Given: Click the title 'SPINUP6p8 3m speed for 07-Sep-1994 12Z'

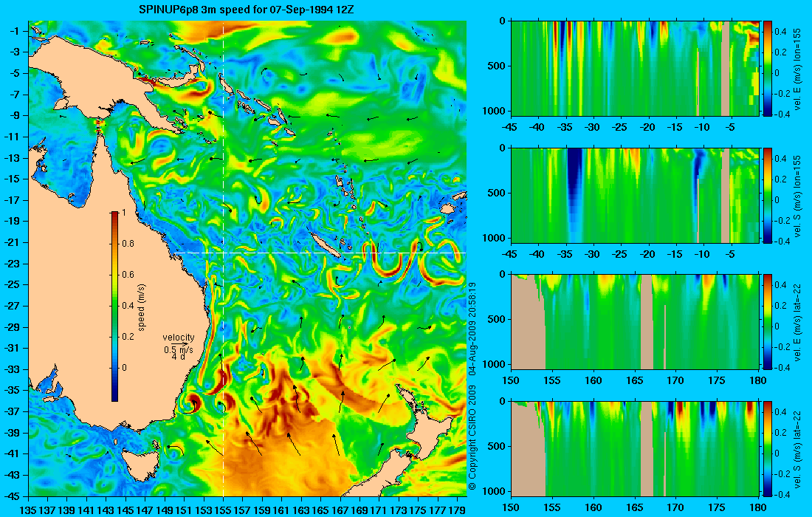Looking at the screenshot, I should click(247, 9).
